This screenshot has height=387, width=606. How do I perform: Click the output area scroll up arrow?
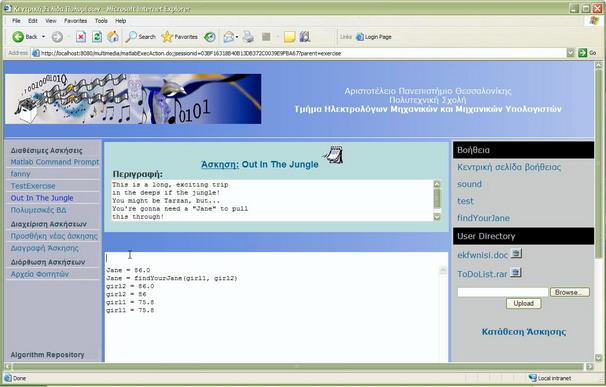(x=443, y=271)
